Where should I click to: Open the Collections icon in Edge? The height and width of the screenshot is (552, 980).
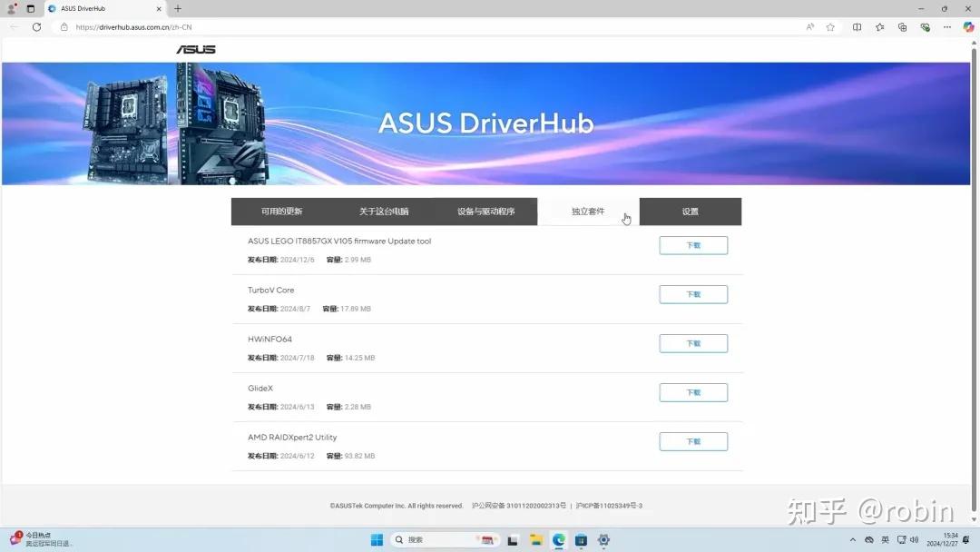[x=901, y=27]
